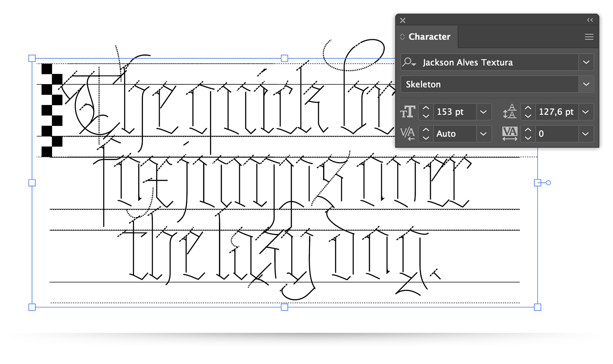Image resolution: width=613 pixels, height=364 pixels.
Task: Increase font size with up stepper
Action: [426, 108]
